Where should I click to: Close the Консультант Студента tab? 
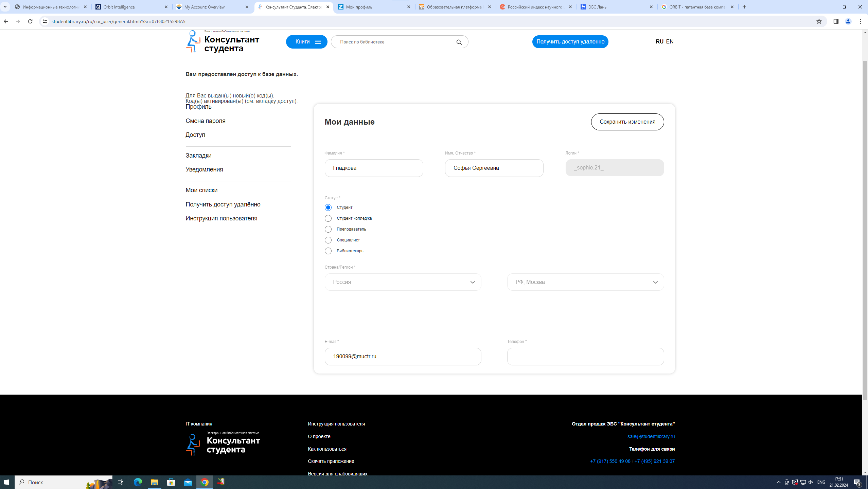click(x=328, y=7)
